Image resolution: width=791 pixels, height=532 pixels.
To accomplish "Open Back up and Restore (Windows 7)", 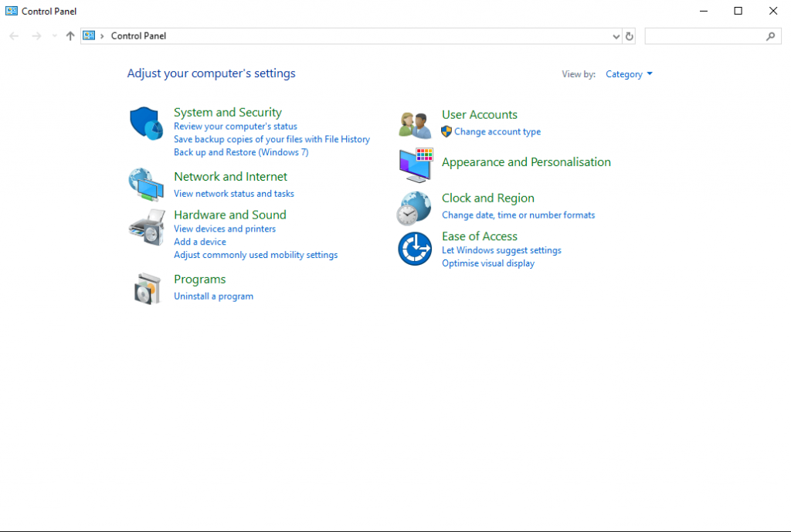I will pyautogui.click(x=241, y=152).
